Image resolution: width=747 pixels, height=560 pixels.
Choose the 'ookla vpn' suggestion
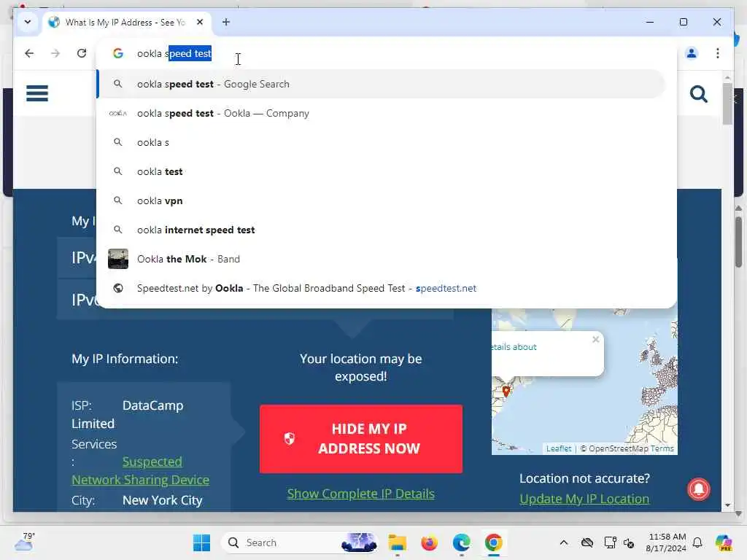(381, 201)
